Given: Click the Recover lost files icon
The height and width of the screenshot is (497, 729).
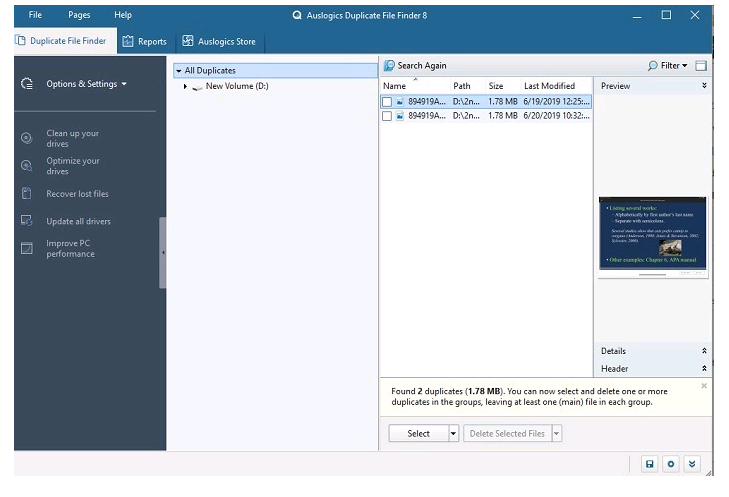Looking at the screenshot, I should click(27, 193).
